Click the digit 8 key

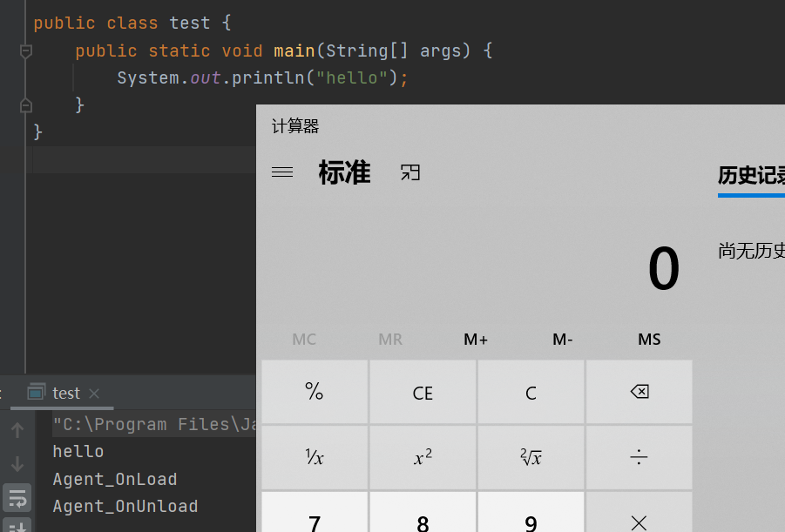423,513
